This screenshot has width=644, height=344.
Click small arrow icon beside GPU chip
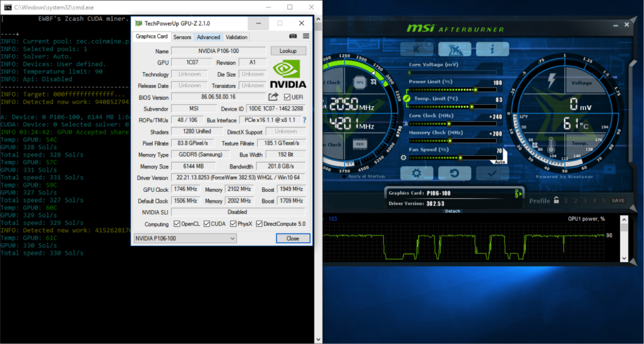coord(374,82)
